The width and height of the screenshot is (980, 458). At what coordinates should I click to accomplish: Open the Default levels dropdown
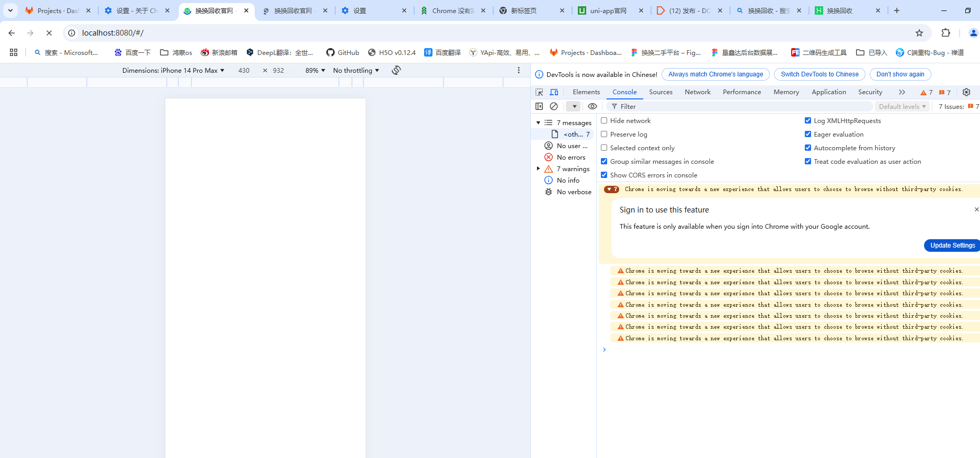point(902,106)
